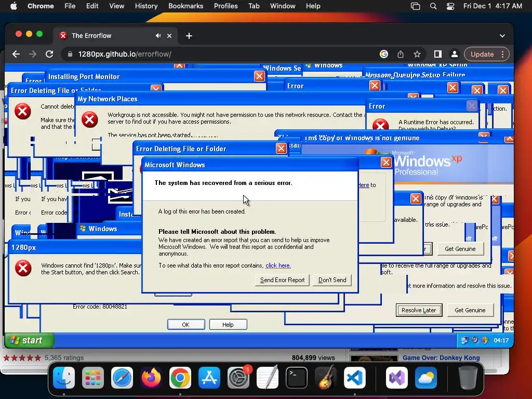Bookmark this page with the star icon
This screenshot has height=399, width=532.
(x=417, y=54)
